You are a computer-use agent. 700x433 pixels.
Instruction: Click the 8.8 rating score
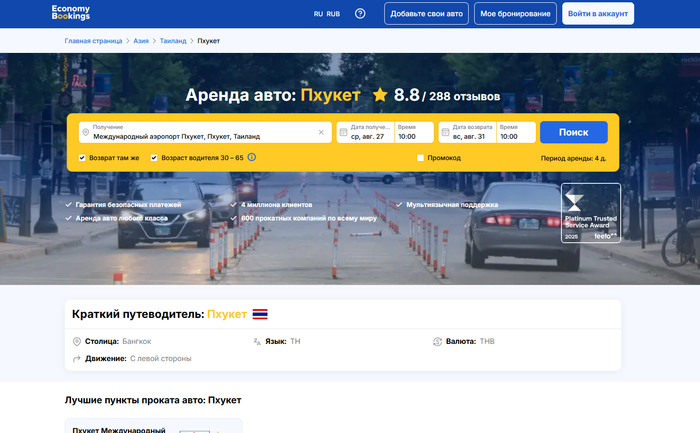tap(407, 95)
